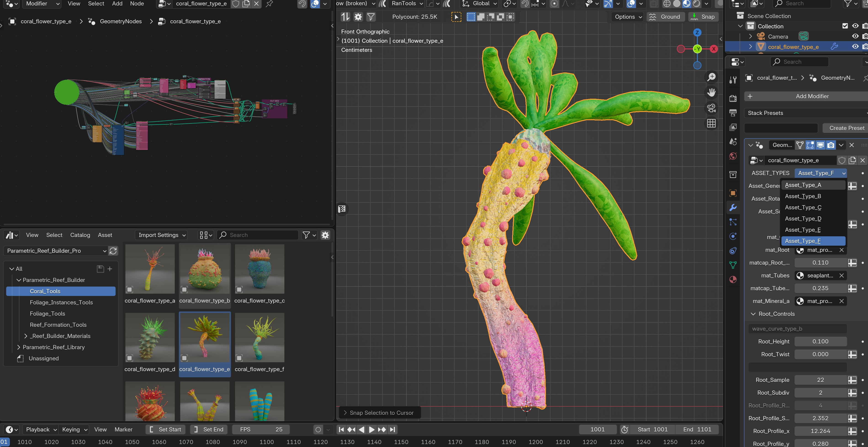868x447 pixels.
Task: Switch orthographic/perspective grid gizmo icon
Action: (711, 123)
